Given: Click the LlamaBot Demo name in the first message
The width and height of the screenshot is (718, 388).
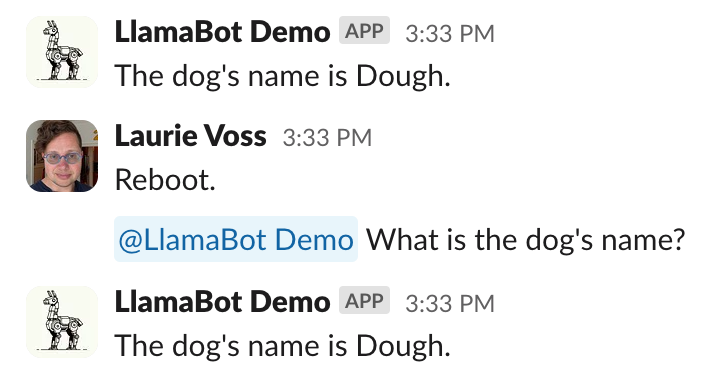Looking at the screenshot, I should click(x=222, y=32).
